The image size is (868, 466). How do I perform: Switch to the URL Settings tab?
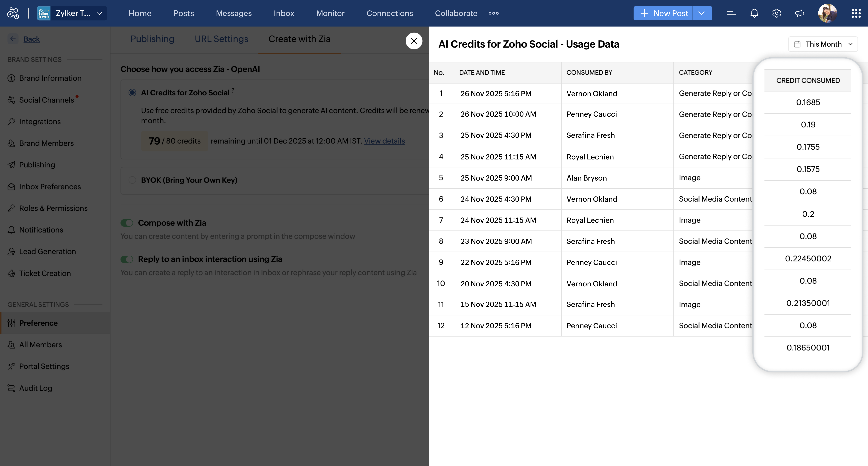point(221,39)
